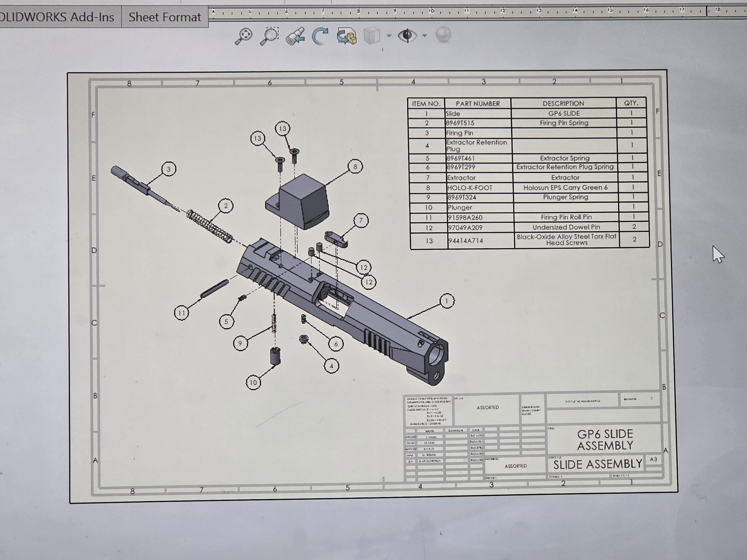Click the PART NUMBER column header
The height and width of the screenshot is (560, 747).
[x=478, y=104]
